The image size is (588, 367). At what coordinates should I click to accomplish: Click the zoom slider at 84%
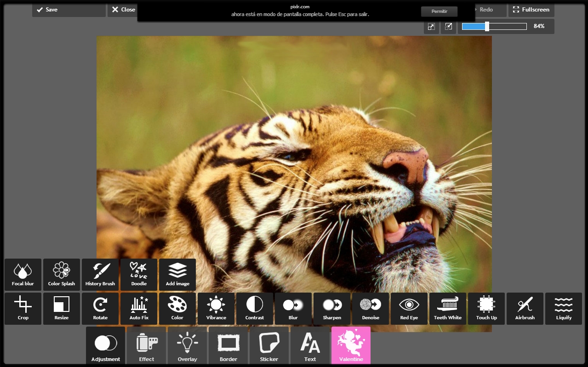(487, 27)
